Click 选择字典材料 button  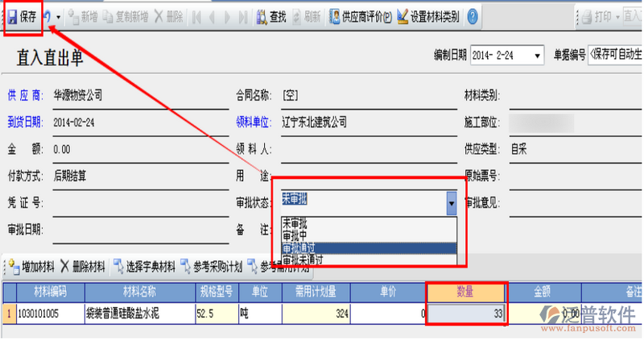(x=145, y=266)
